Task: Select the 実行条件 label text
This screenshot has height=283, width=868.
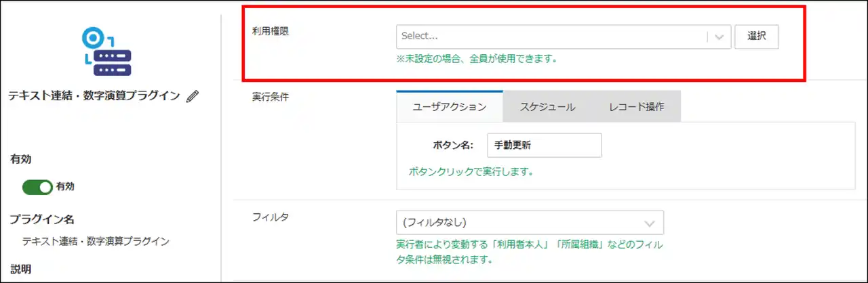Action: click(x=270, y=97)
